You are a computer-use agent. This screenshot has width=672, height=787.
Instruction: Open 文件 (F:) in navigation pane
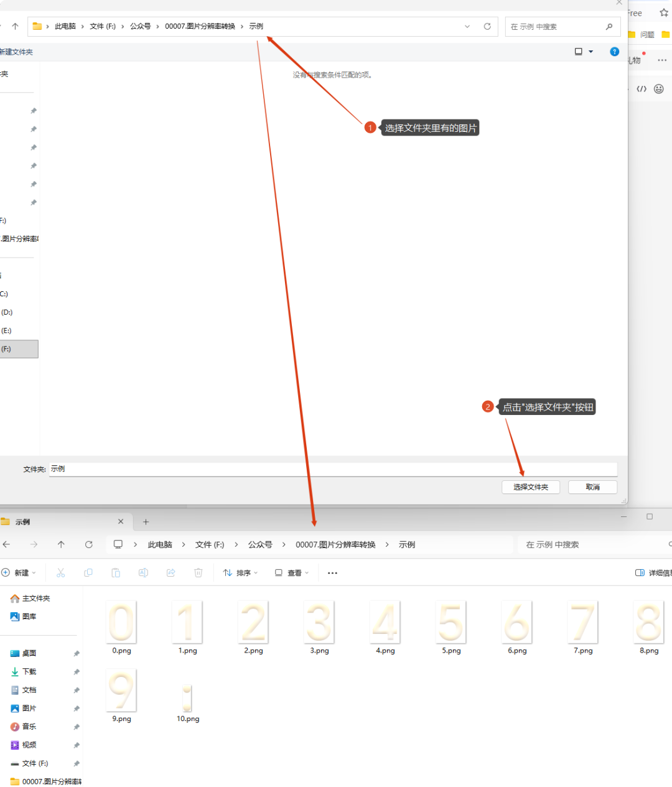click(29, 763)
